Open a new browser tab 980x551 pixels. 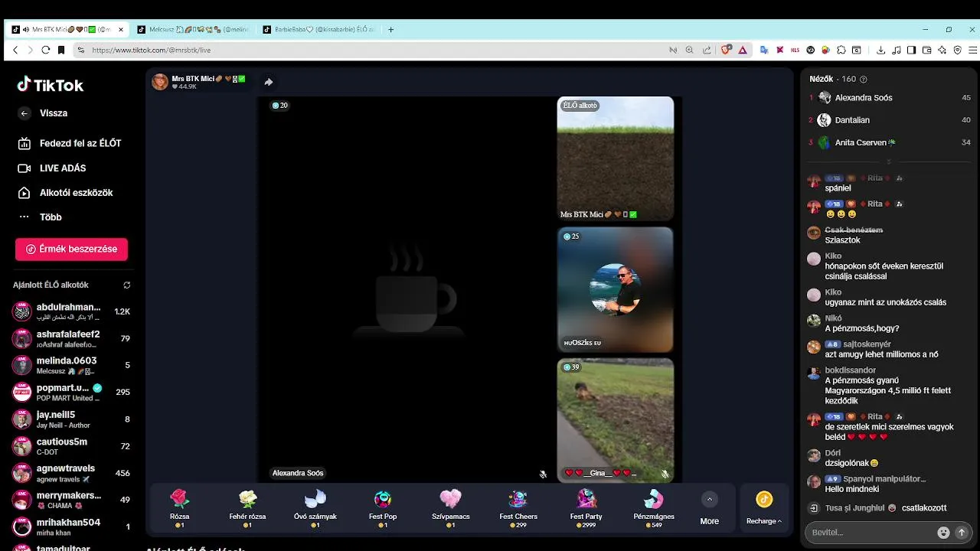pos(390,29)
